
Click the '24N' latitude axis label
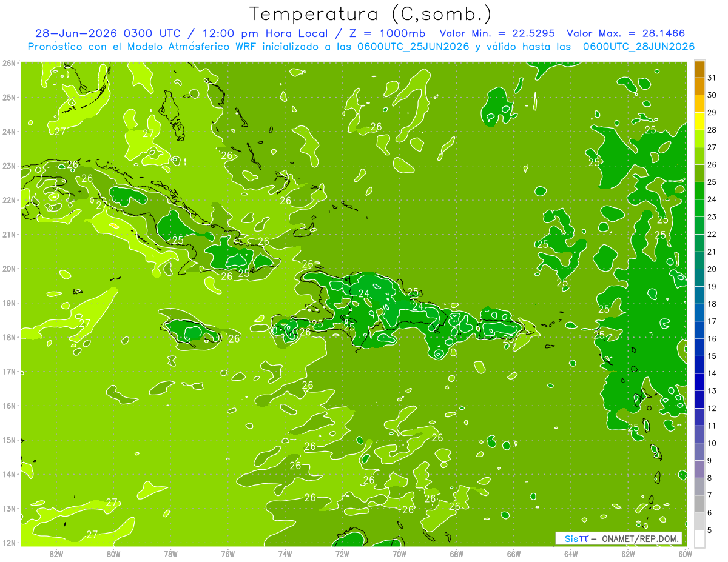9,132
